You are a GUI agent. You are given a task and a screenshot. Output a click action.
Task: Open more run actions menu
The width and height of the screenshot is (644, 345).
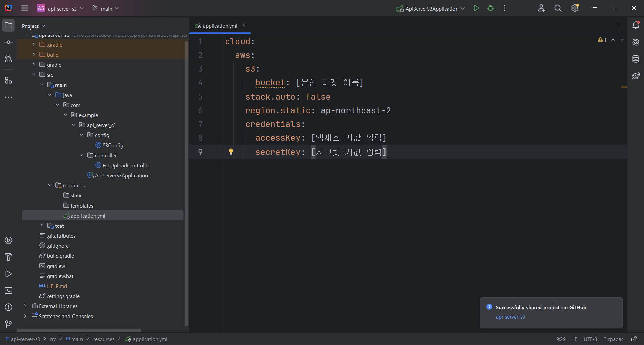pos(505,8)
